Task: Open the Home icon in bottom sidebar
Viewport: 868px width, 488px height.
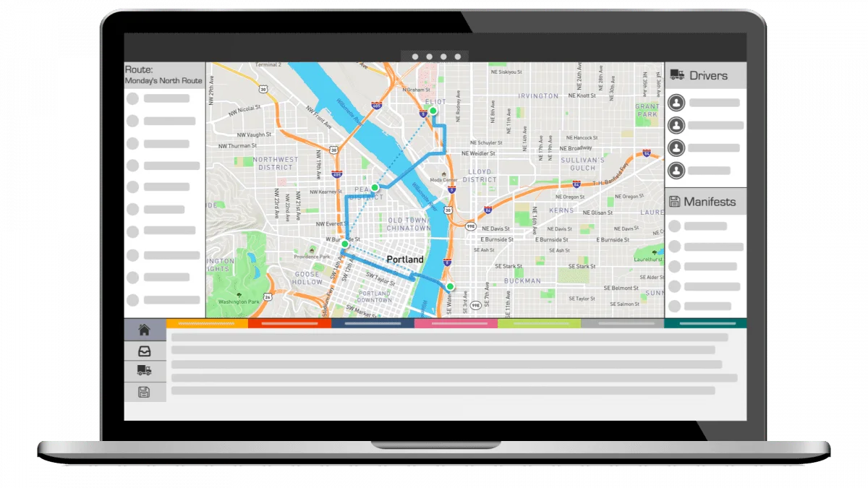Action: click(x=144, y=330)
